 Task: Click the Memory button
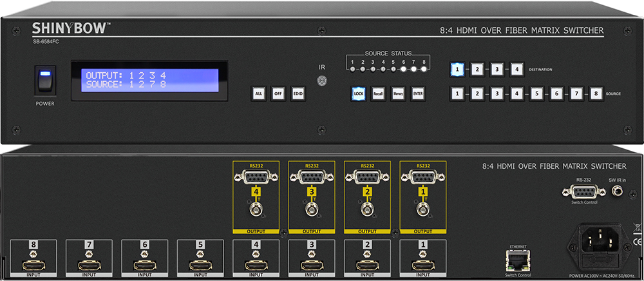point(397,93)
